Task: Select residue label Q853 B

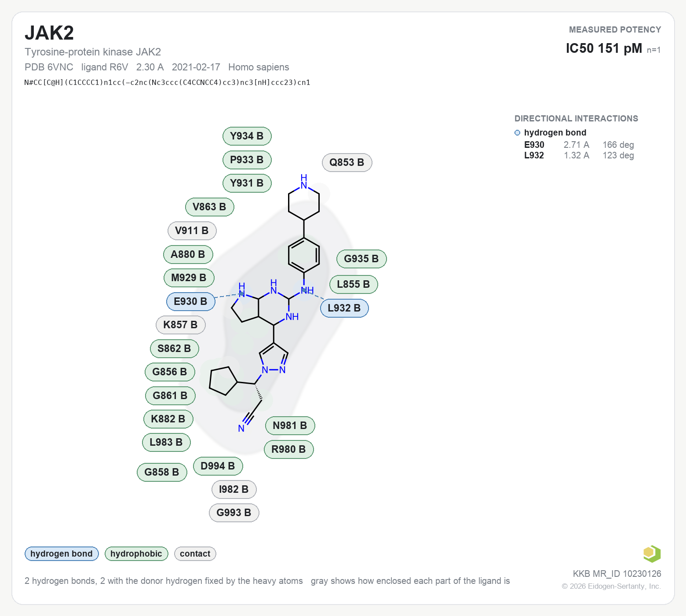Action: click(347, 162)
